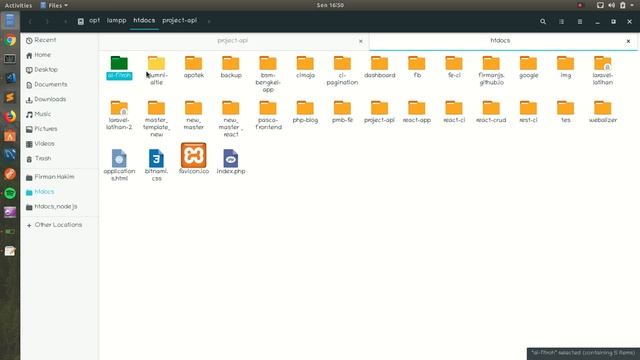Select the al-fitrah folder
This screenshot has width=640, height=360.
pos(119,67)
